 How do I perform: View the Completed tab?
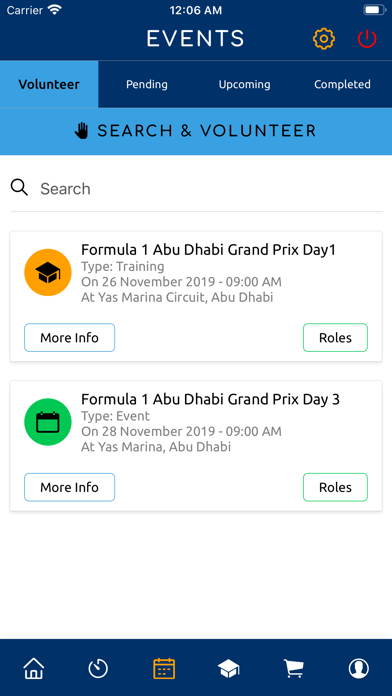(x=342, y=84)
